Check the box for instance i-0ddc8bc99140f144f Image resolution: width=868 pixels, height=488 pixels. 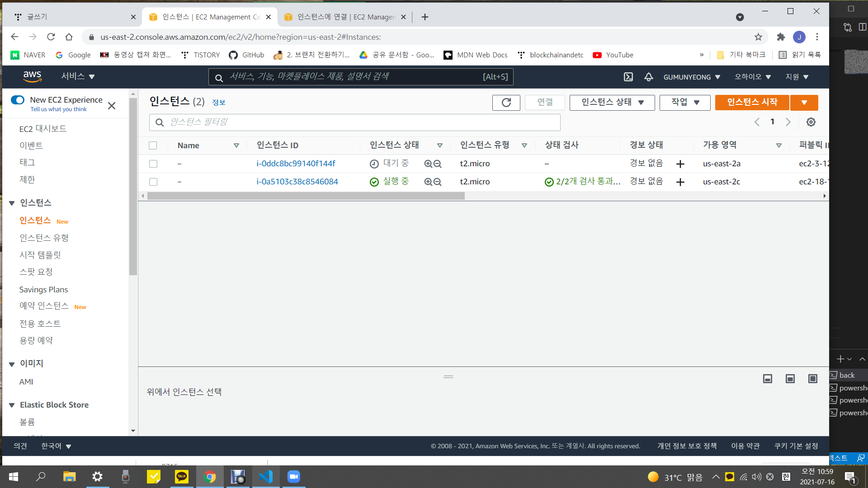(153, 164)
